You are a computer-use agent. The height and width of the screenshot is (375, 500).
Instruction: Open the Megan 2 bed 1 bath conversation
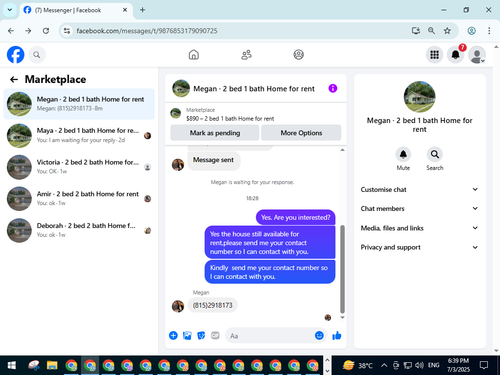(x=79, y=104)
